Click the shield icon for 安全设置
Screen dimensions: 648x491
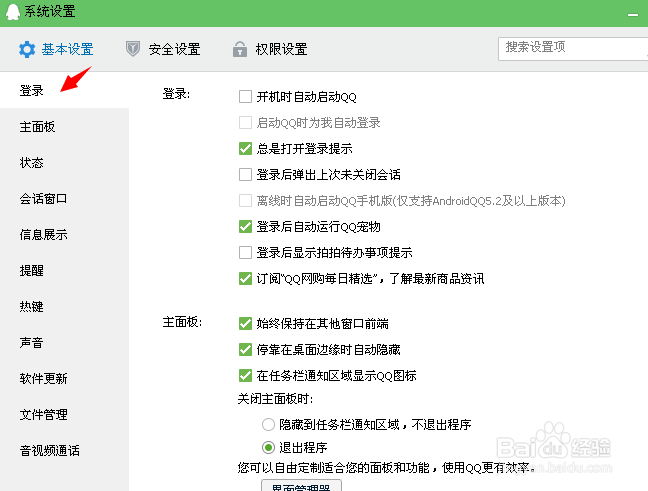click(x=133, y=49)
